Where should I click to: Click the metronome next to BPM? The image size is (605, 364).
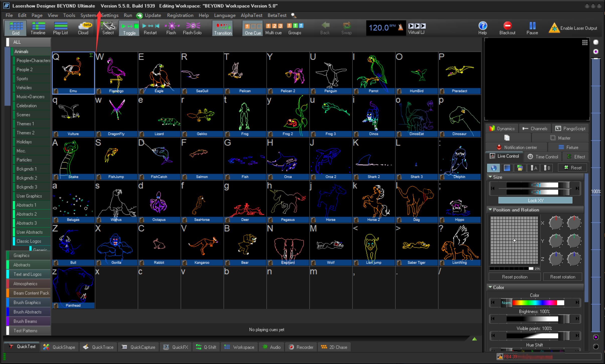point(401,27)
